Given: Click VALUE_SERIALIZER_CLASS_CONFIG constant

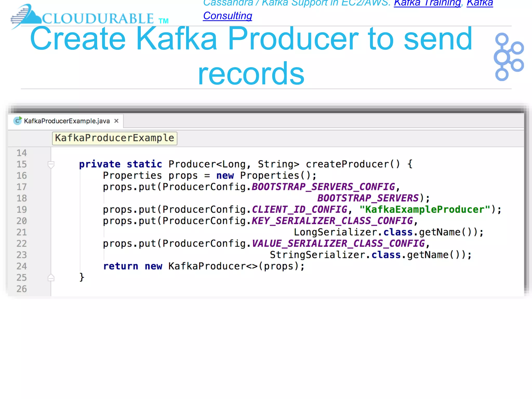Looking at the screenshot, I should point(338,243).
